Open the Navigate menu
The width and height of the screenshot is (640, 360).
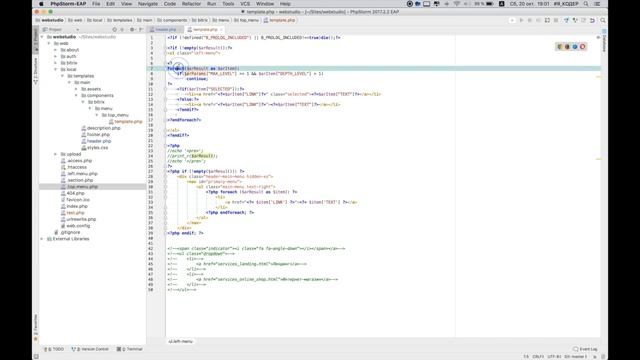[x=148, y=4]
